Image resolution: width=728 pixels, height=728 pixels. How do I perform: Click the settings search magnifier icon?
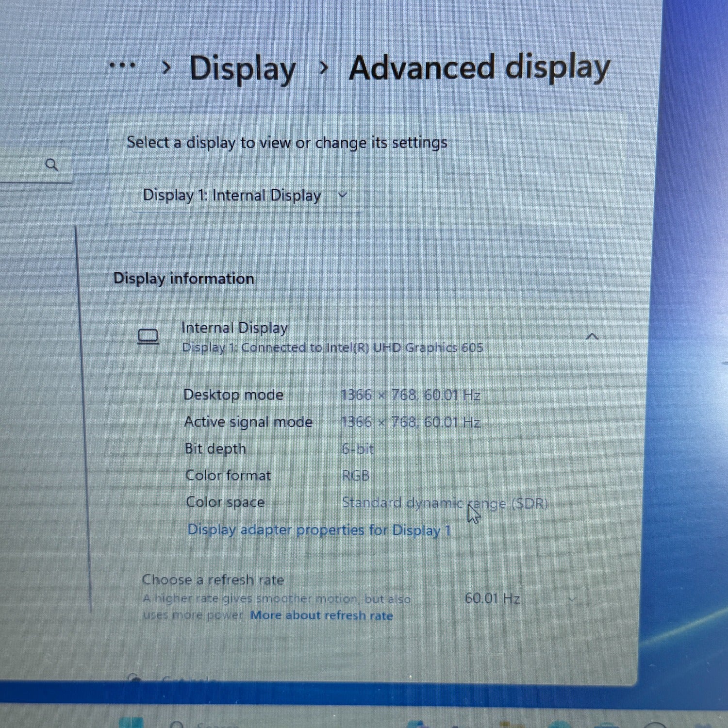51,165
